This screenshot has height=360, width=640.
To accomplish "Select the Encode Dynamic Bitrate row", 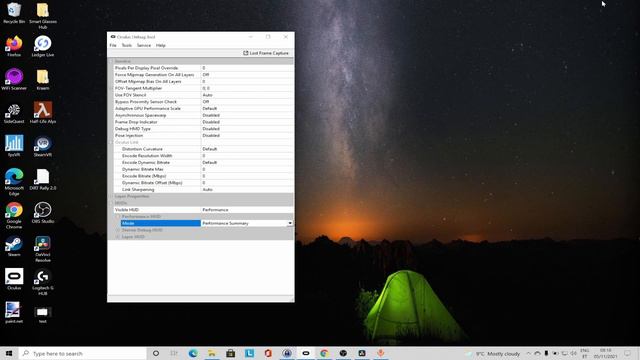I will click(203, 162).
